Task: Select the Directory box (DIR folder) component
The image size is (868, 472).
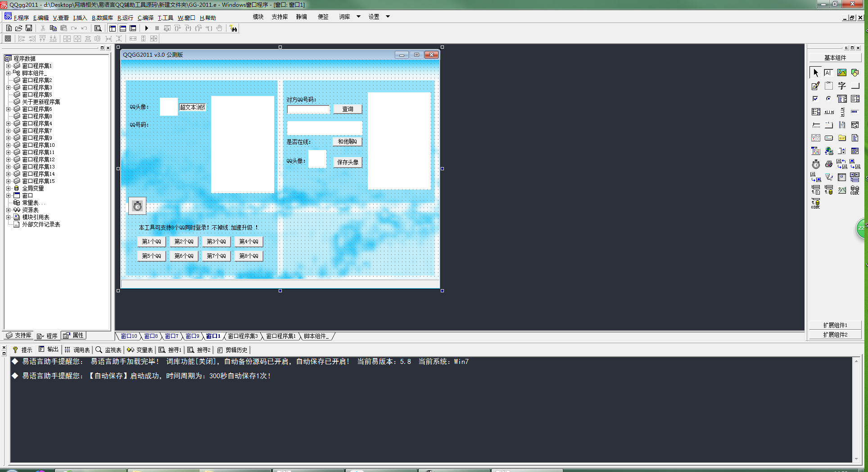Action: point(841,138)
